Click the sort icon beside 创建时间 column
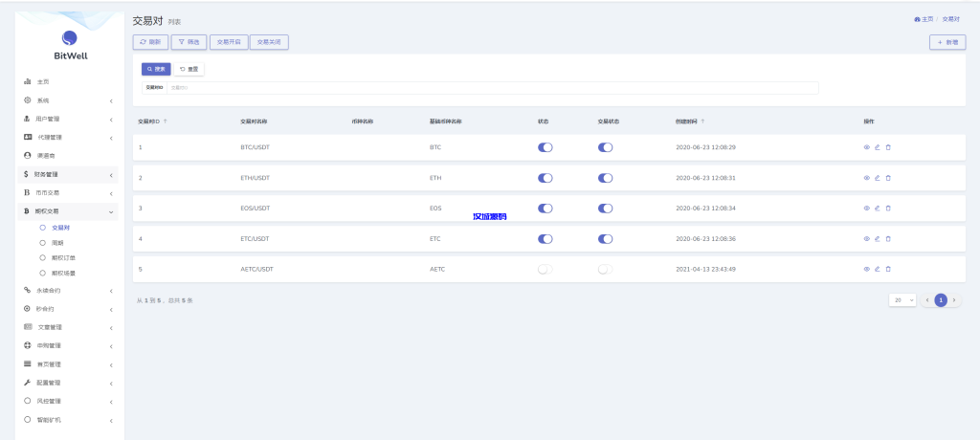This screenshot has width=980, height=440. (703, 121)
